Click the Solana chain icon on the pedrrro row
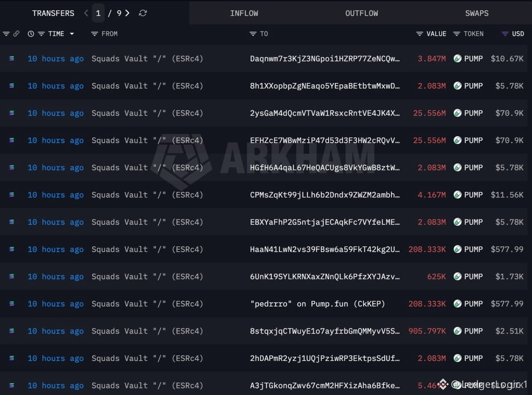Screen dimensions: 532x395 point(12,304)
